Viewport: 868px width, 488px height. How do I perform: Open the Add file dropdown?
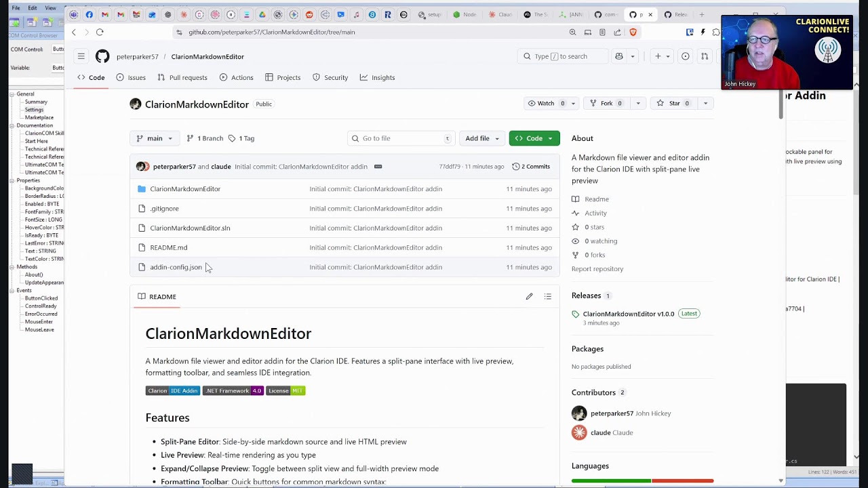tap(482, 138)
